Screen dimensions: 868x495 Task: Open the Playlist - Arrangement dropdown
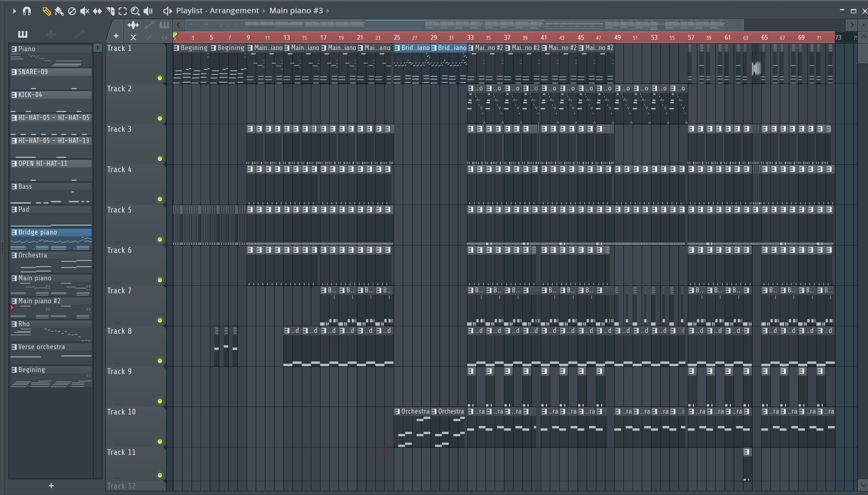click(218, 11)
